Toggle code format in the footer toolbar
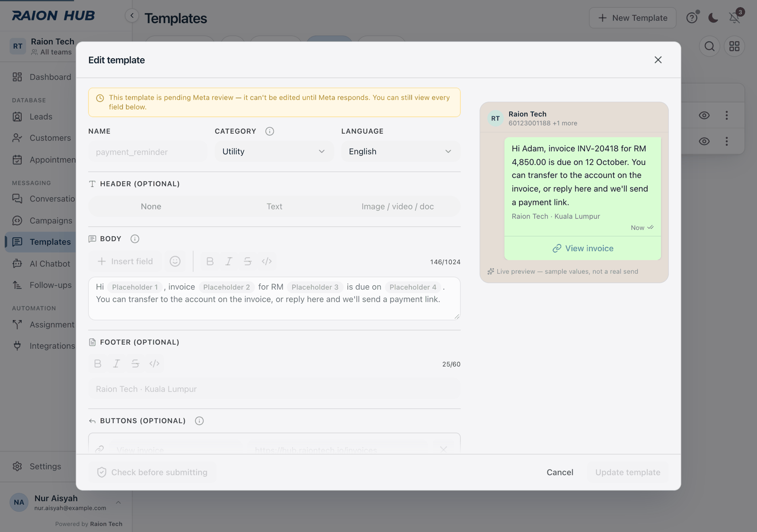The height and width of the screenshot is (532, 757). pyautogui.click(x=154, y=364)
